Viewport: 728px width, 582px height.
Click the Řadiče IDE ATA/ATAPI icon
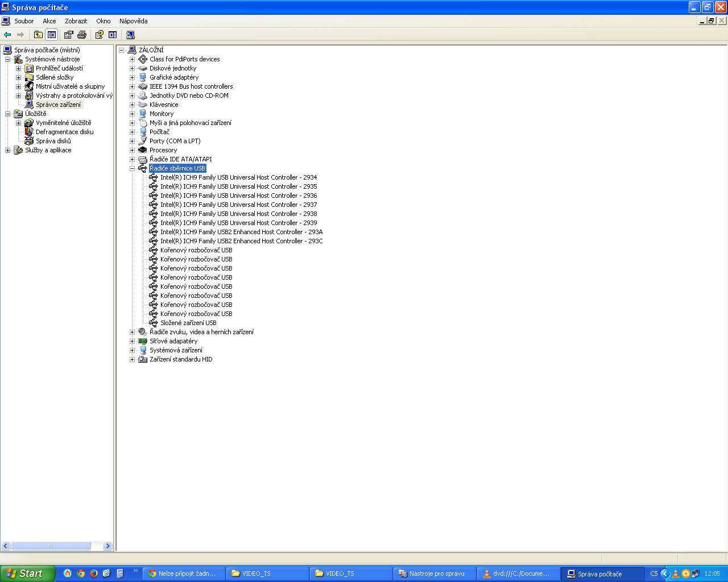(x=143, y=159)
